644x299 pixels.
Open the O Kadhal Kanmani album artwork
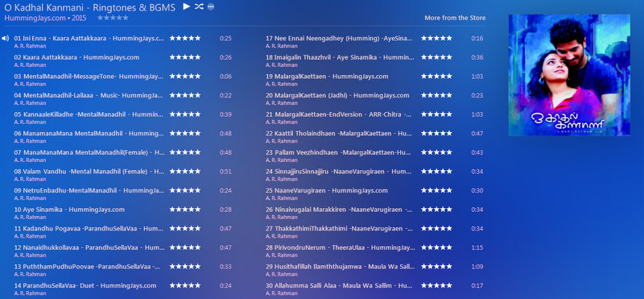click(x=569, y=75)
